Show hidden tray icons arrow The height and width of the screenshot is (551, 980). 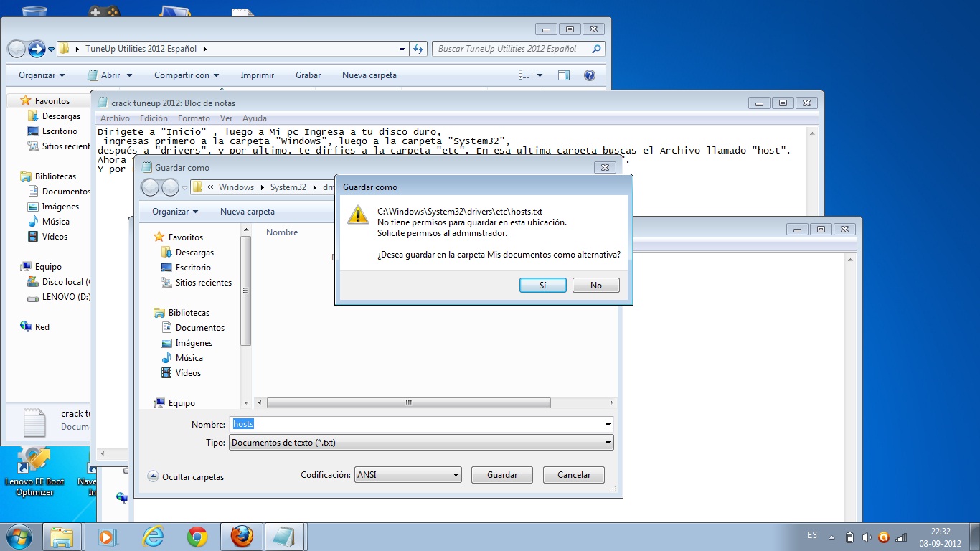(x=831, y=537)
